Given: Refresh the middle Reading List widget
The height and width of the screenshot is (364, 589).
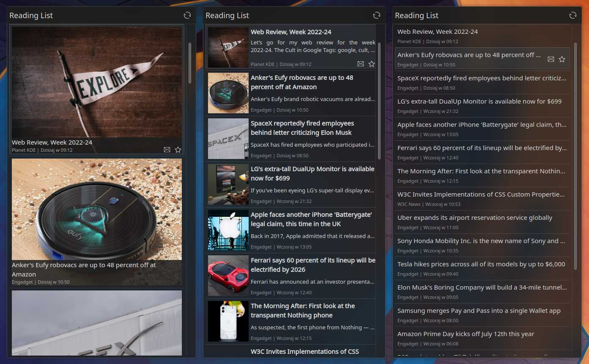Looking at the screenshot, I should (x=377, y=15).
